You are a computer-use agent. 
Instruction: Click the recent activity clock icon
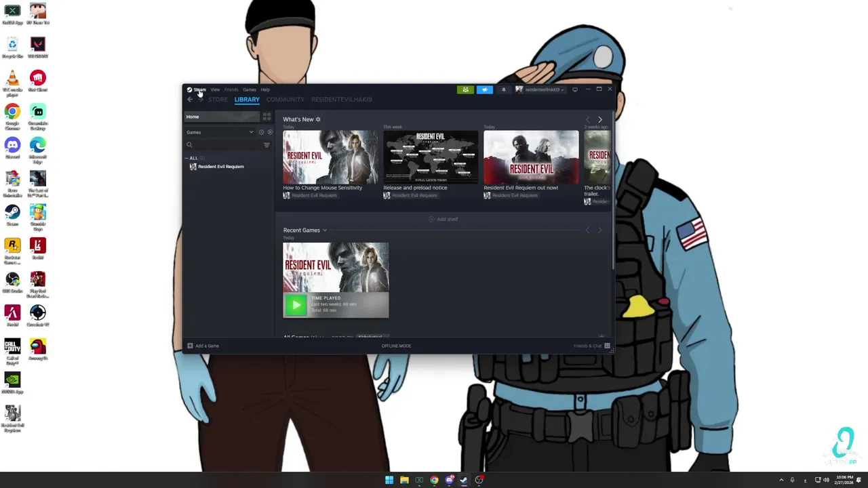tap(261, 132)
